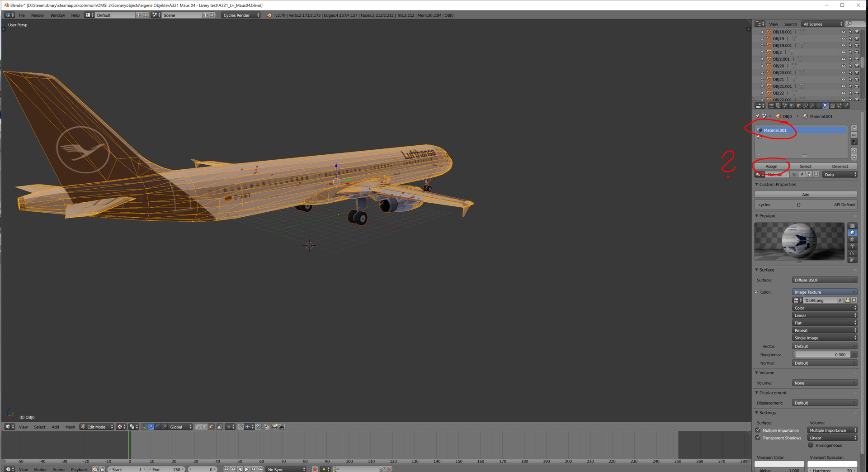The height and width of the screenshot is (472, 868).
Task: Add a new material slot
Action: tap(854, 129)
